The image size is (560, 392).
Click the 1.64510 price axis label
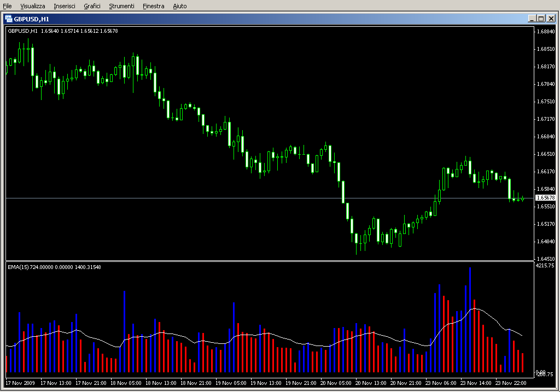[x=546, y=259]
